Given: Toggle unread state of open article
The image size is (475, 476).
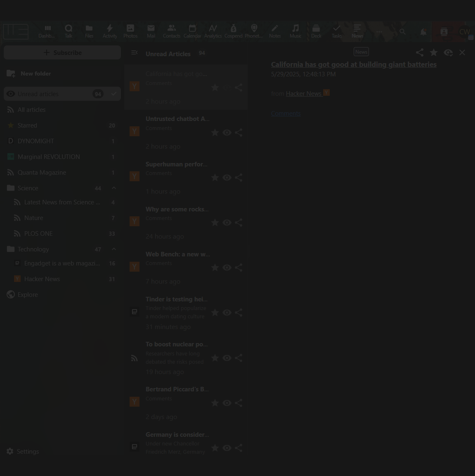Looking at the screenshot, I should [x=448, y=52].
